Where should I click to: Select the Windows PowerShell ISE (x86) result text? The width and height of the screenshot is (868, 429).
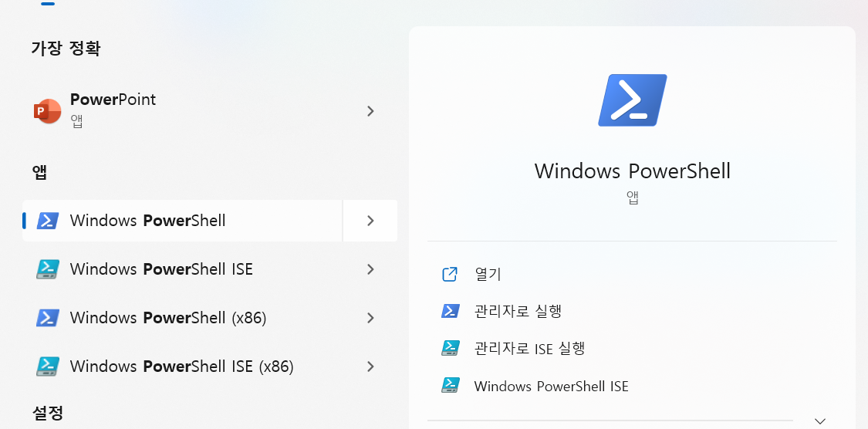coord(181,367)
